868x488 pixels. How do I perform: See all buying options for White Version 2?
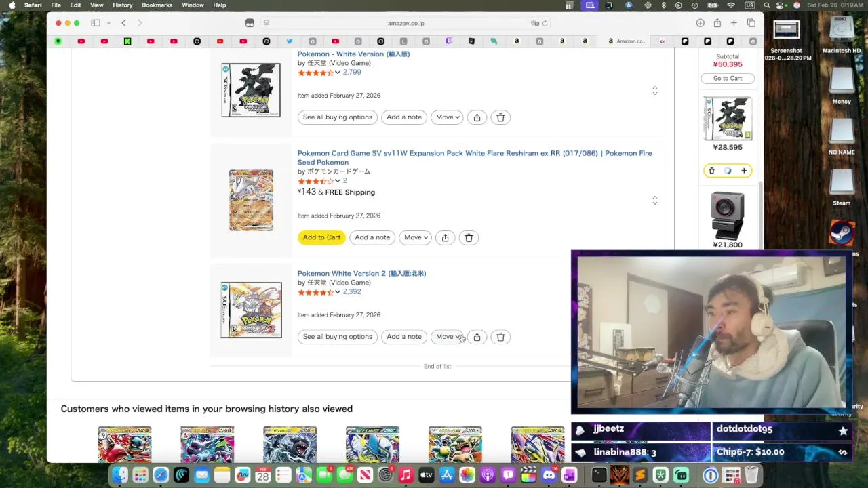tap(338, 337)
